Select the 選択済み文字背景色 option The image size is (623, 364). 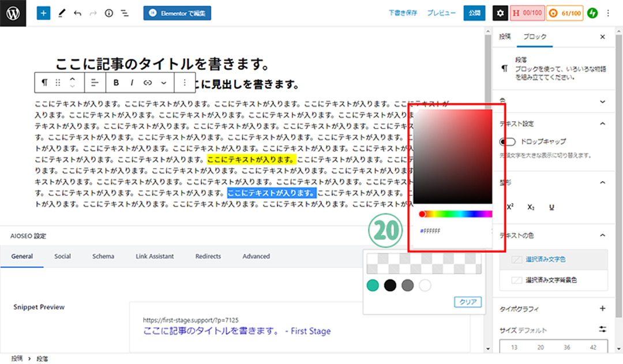point(550,280)
